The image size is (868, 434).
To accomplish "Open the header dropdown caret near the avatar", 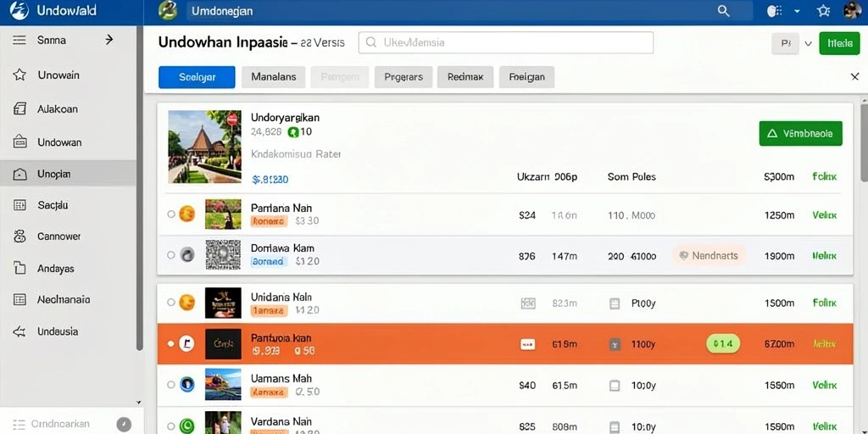I will pos(797,11).
